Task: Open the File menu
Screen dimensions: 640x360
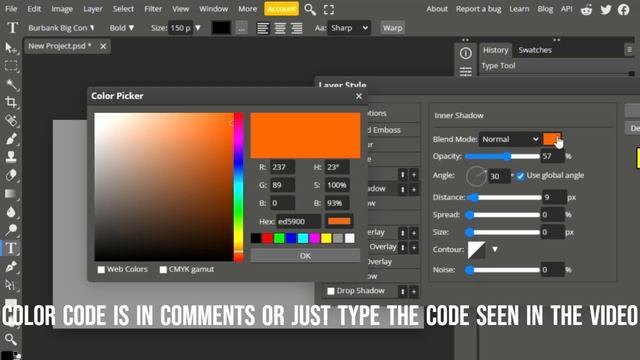Action: tap(11, 9)
